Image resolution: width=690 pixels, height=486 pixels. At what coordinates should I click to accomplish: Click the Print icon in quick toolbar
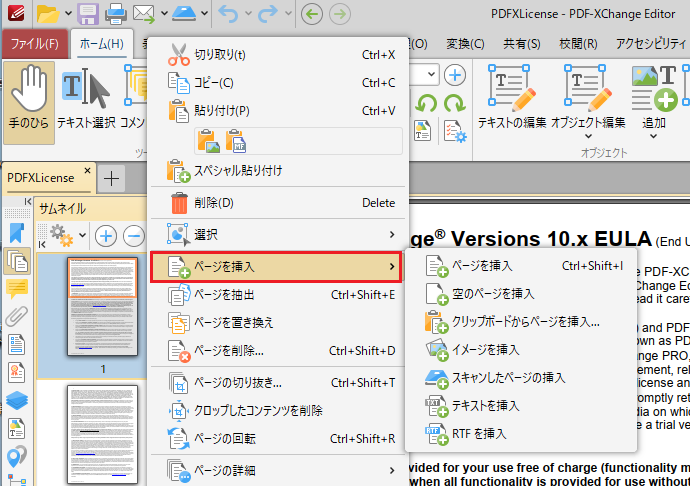click(116, 15)
